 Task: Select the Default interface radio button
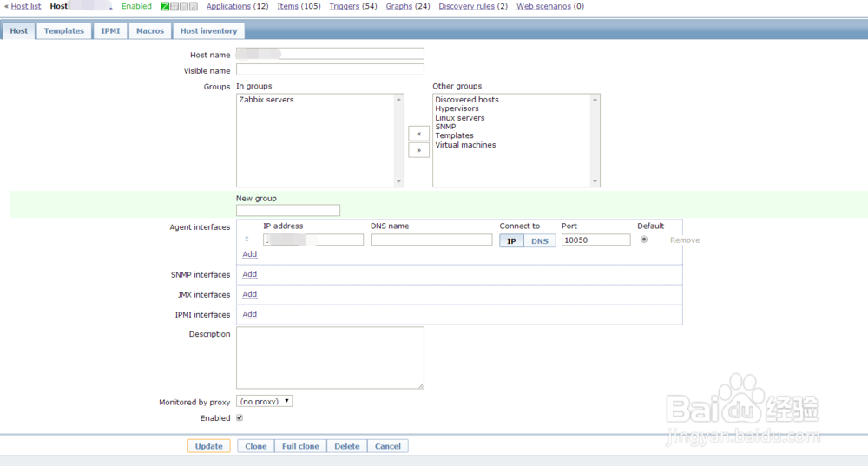[644, 240]
